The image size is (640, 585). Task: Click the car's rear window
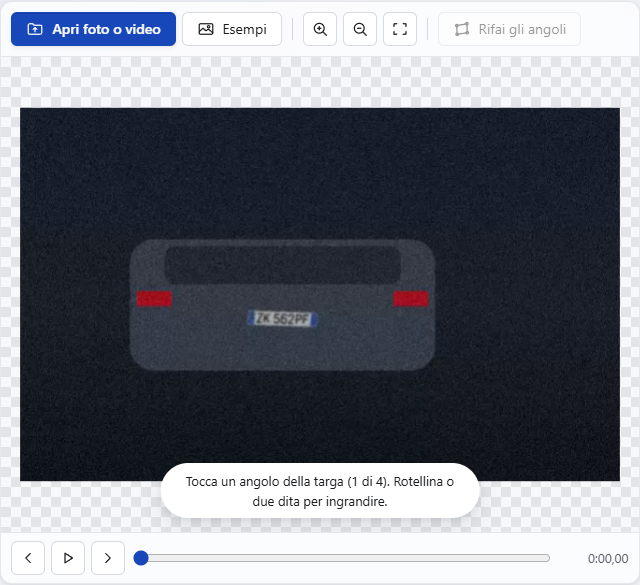282,265
